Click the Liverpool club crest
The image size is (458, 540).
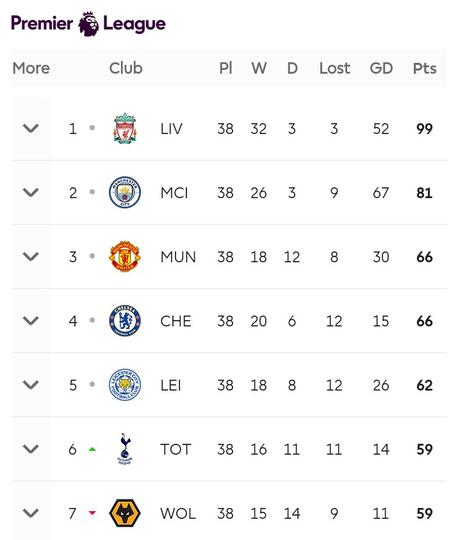pyautogui.click(x=125, y=128)
